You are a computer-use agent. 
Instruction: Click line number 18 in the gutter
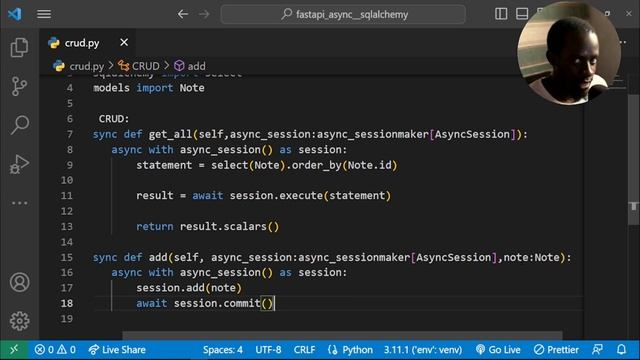(67, 303)
